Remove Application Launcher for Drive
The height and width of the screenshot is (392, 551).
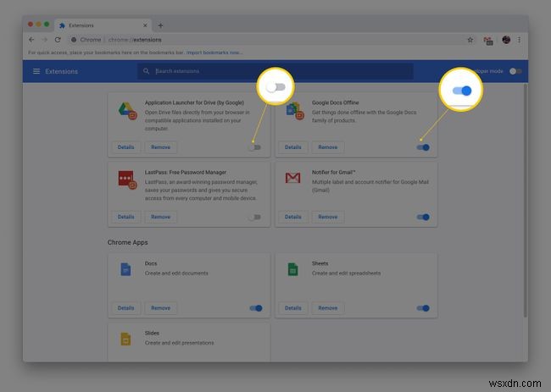160,147
